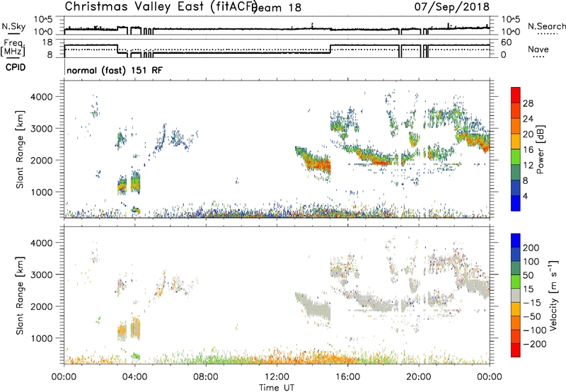The image size is (566, 392).
Task: Click the 'N.Sky' legend label
Action: (x=13, y=26)
